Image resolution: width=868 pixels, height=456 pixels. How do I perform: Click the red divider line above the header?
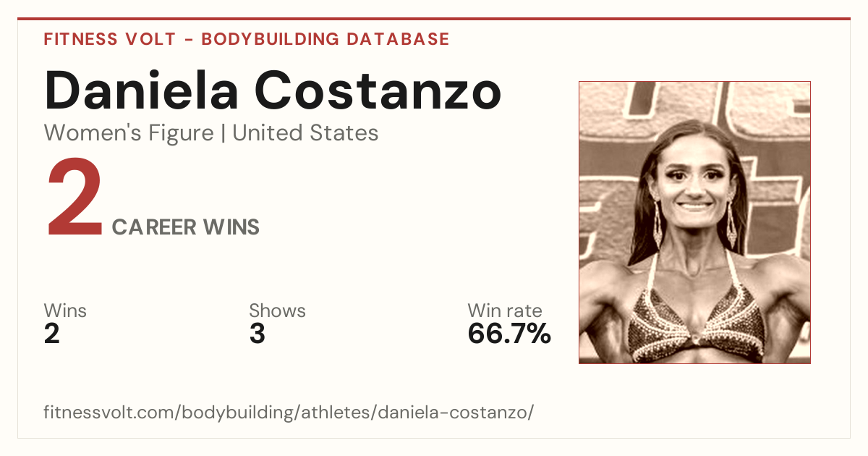434,19
